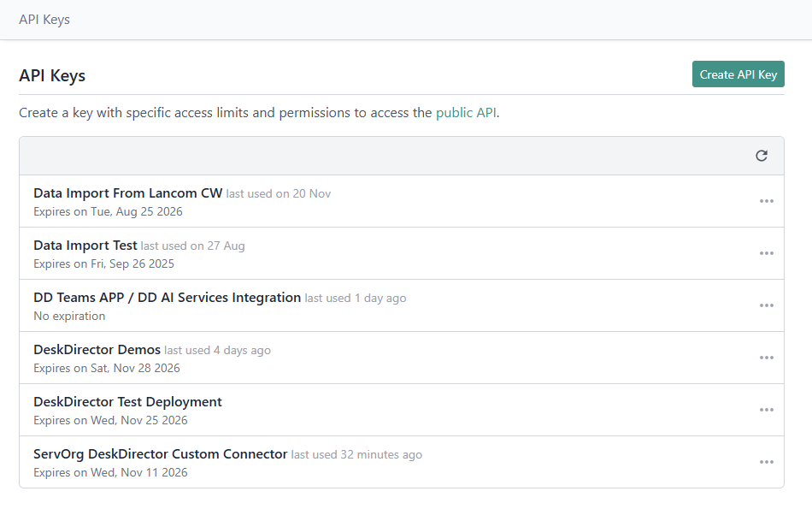Select the DeskDirector Test Deployment key
The height and width of the screenshot is (515, 812).
[x=127, y=402]
